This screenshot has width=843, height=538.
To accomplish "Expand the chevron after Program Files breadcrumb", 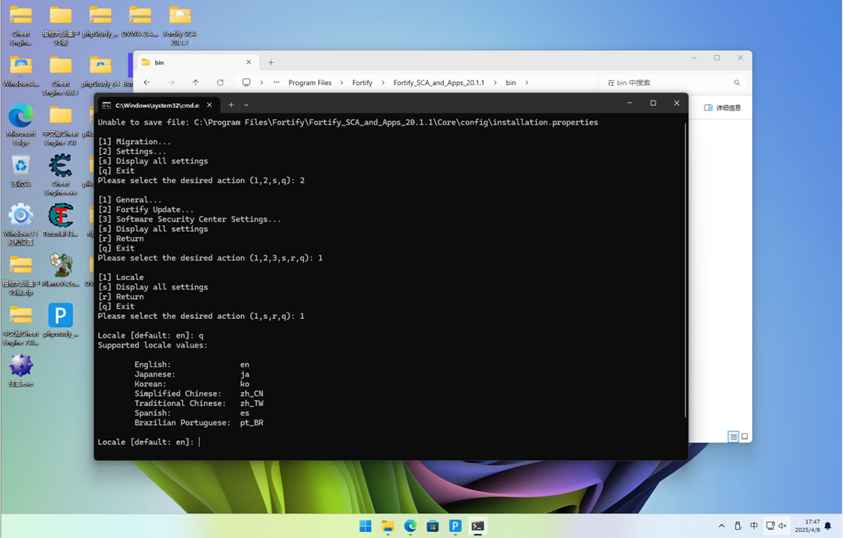I will click(x=342, y=82).
